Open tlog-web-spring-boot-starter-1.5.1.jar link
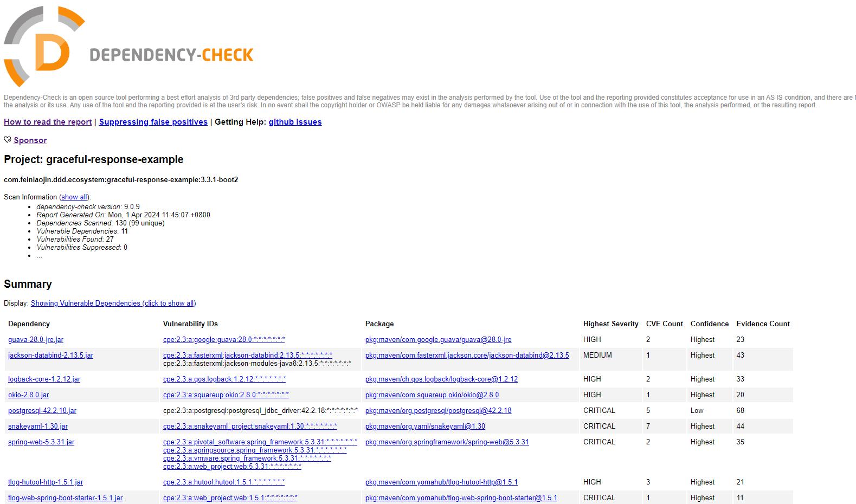The height and width of the screenshot is (504, 856). click(x=65, y=498)
